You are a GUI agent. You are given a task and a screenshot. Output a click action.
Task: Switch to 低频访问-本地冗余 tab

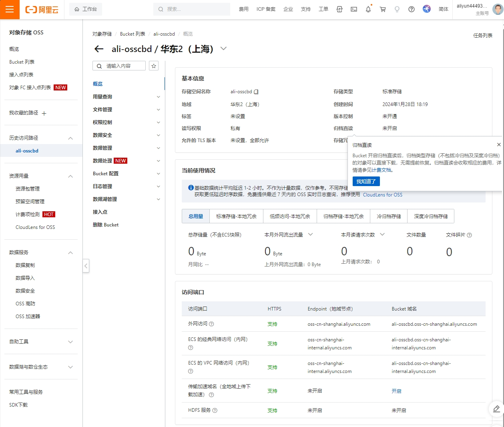[x=290, y=216]
